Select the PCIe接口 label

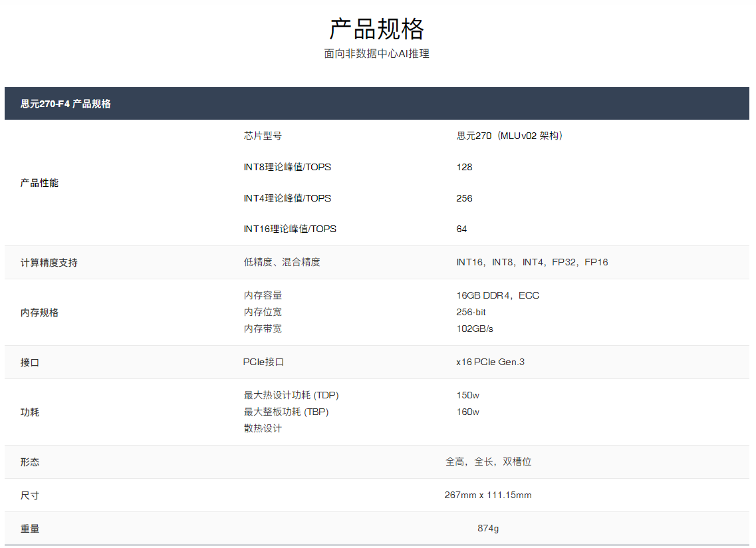tap(263, 362)
